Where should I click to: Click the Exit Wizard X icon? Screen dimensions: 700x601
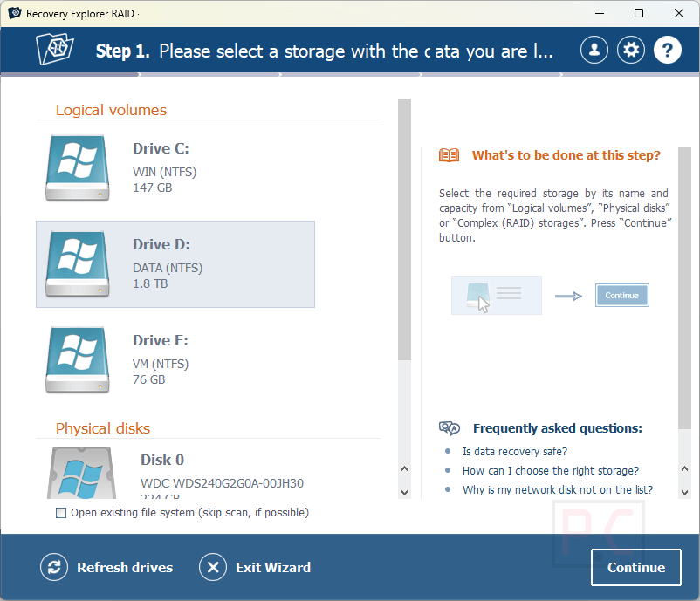(213, 567)
